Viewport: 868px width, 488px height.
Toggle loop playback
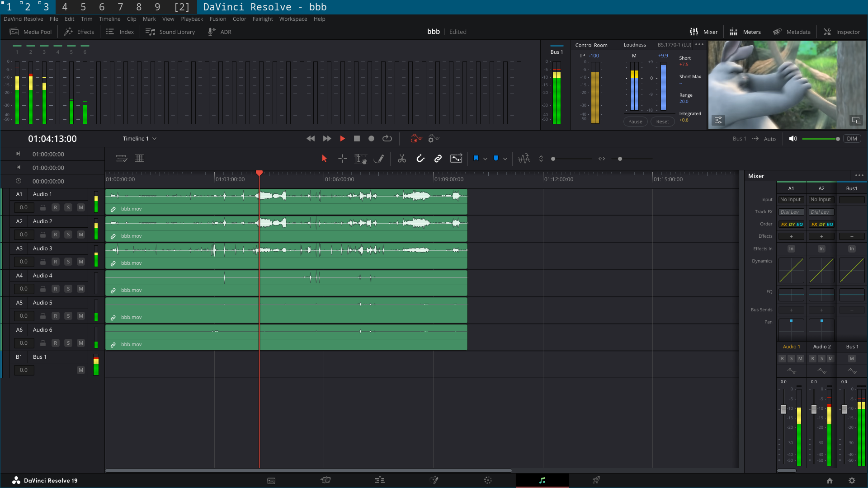point(387,139)
